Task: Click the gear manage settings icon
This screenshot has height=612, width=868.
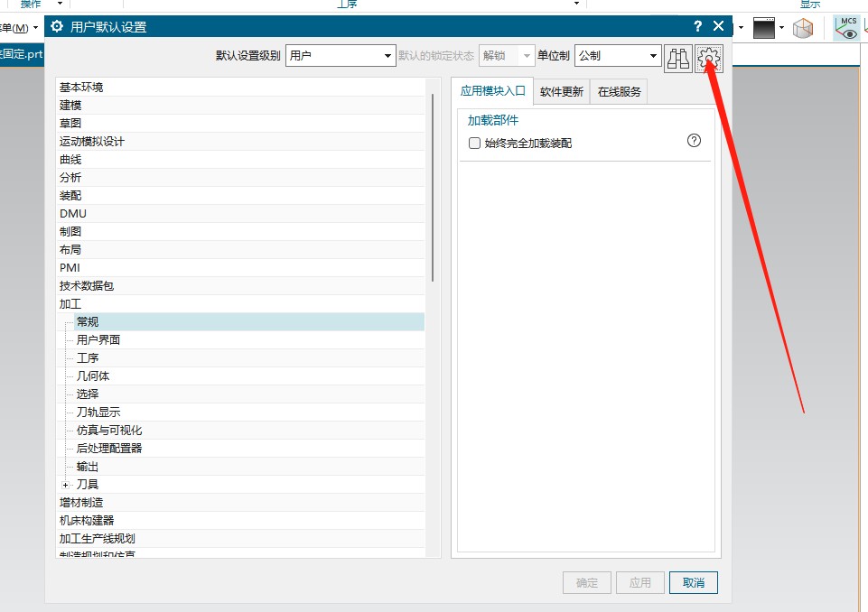Action: [709, 58]
